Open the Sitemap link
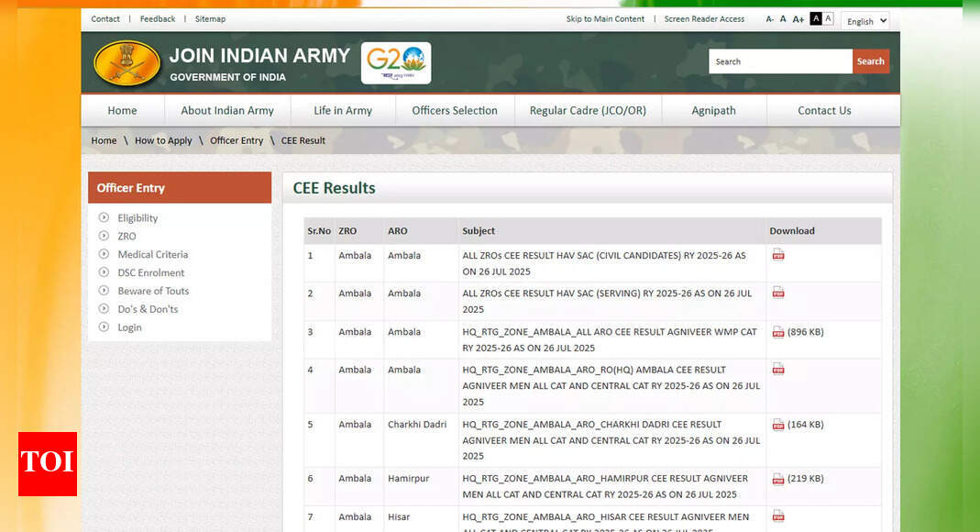 (x=210, y=18)
